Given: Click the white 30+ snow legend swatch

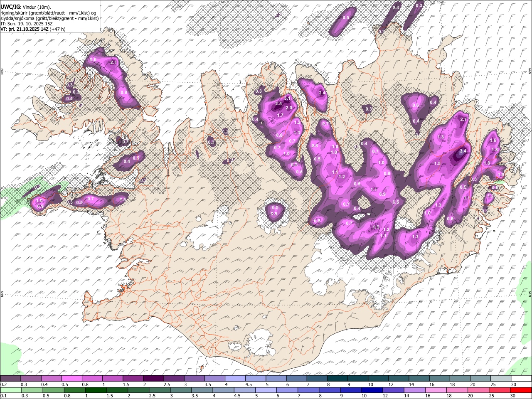Looking at the screenshot, I should [x=521, y=378].
